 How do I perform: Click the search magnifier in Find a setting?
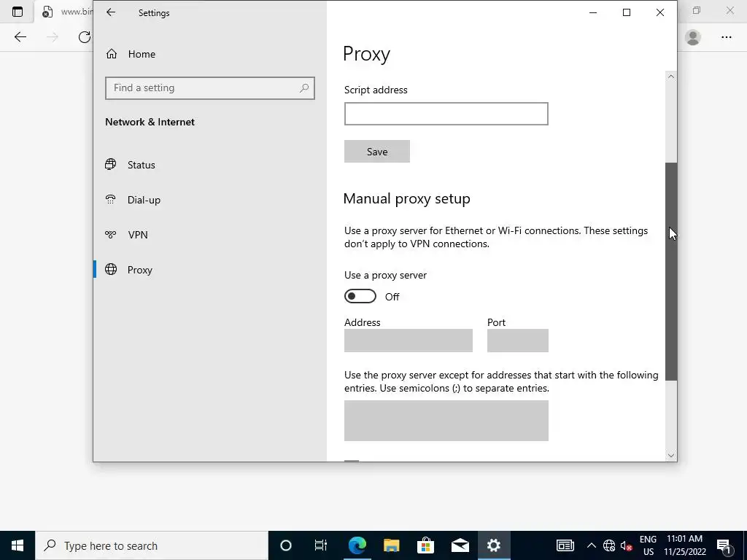pyautogui.click(x=304, y=88)
